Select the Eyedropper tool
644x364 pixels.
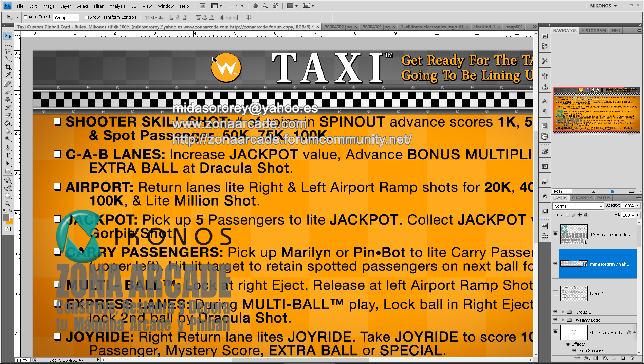tap(8, 75)
